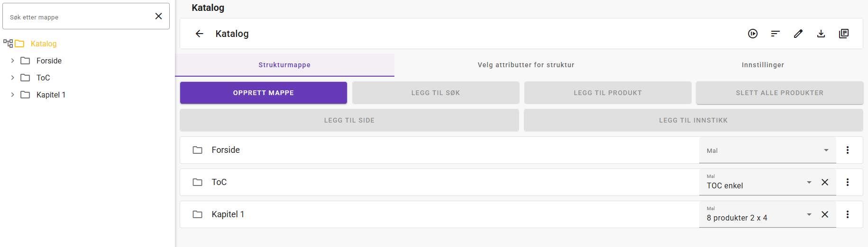
Task: Click the OPPRETT MAPPE button
Action: click(263, 93)
